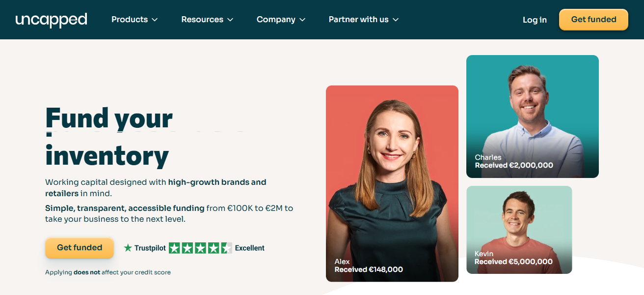Select Charles's testimonial photo card

(532, 116)
